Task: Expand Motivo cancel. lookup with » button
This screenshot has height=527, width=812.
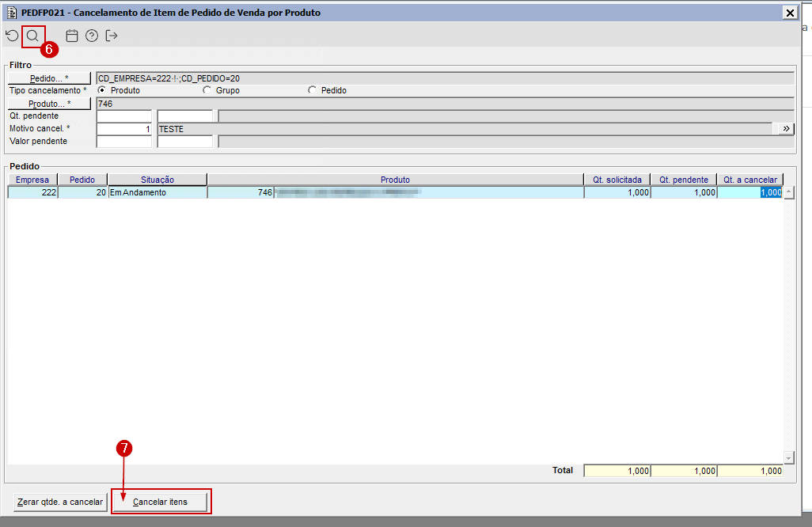Action: click(786, 128)
